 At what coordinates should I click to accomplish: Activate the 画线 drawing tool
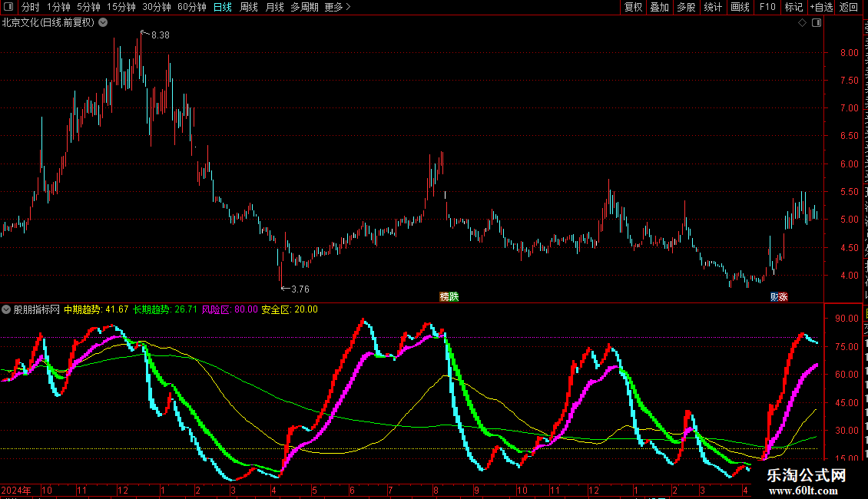click(740, 7)
